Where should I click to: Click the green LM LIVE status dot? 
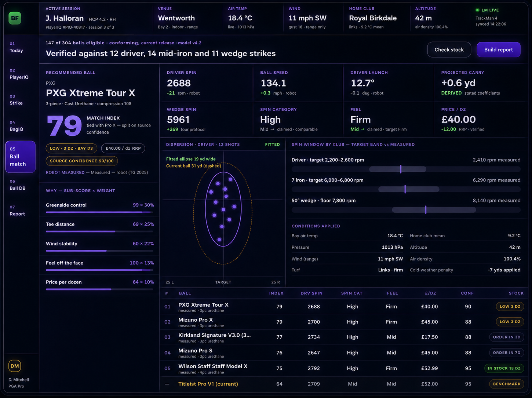click(477, 10)
